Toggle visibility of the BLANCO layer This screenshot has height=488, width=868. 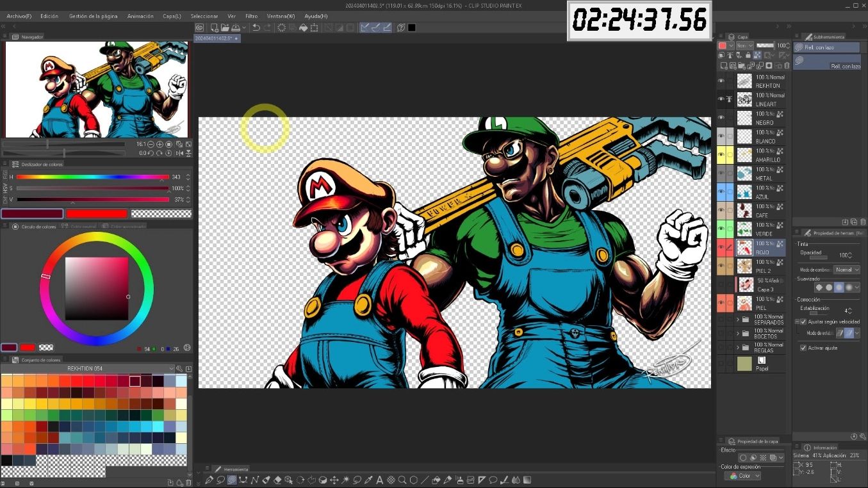pyautogui.click(x=721, y=136)
